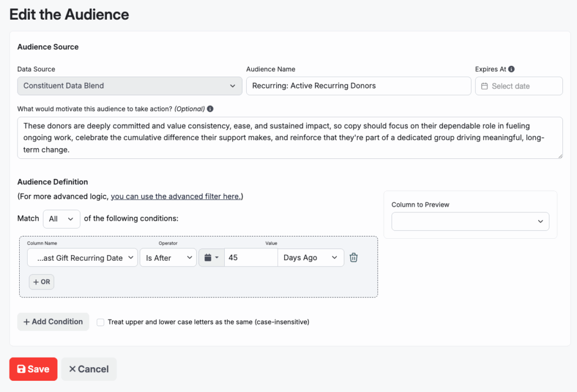Open the calendar date-type picker icon
Screen dimensions: 577x392
(x=211, y=257)
